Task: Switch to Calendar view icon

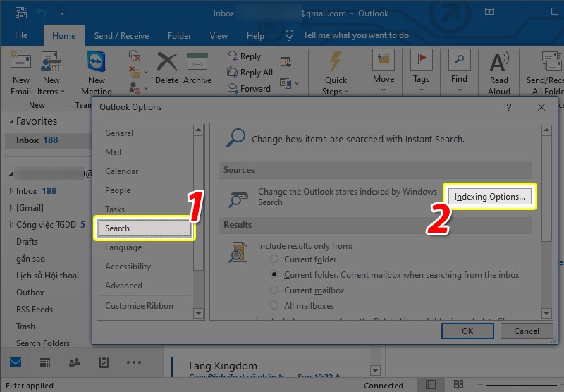Action: point(45,362)
